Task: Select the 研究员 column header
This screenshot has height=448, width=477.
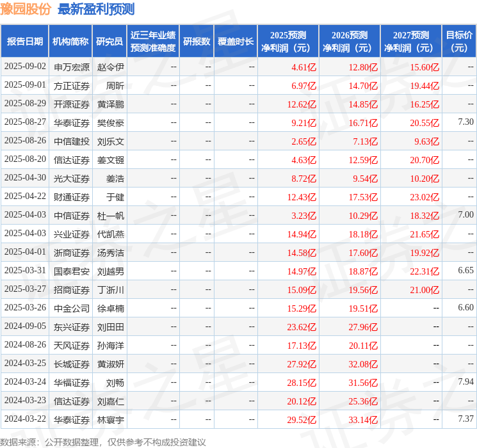Action: click(x=109, y=41)
